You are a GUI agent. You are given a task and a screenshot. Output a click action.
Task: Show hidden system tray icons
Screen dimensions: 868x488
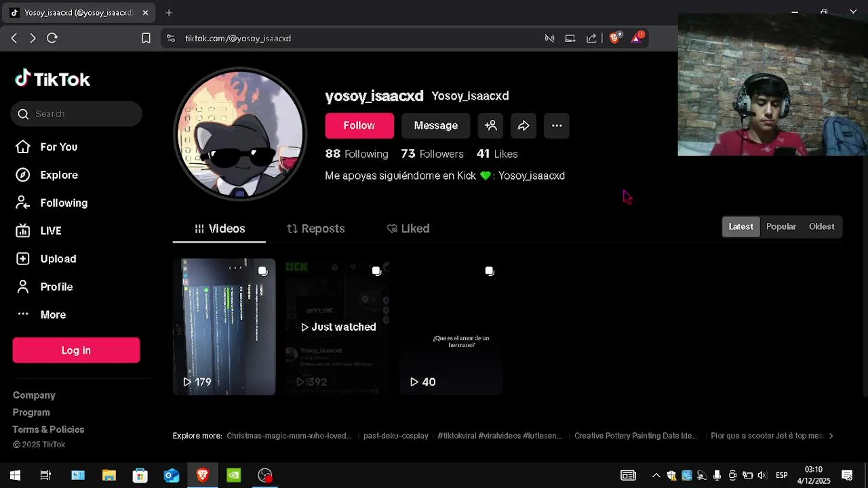pos(656,475)
